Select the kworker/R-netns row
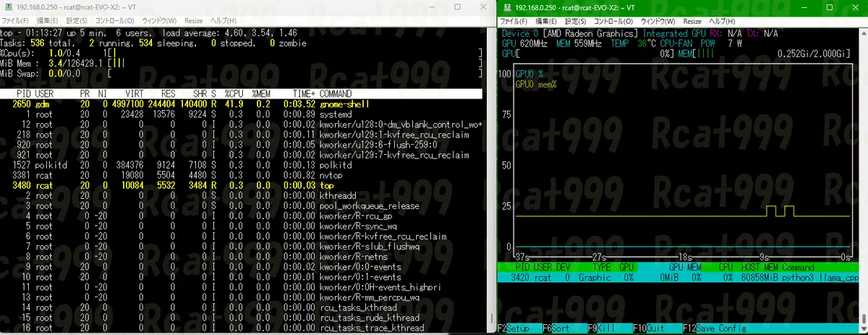The height and width of the screenshot is (335, 868). coord(241,256)
